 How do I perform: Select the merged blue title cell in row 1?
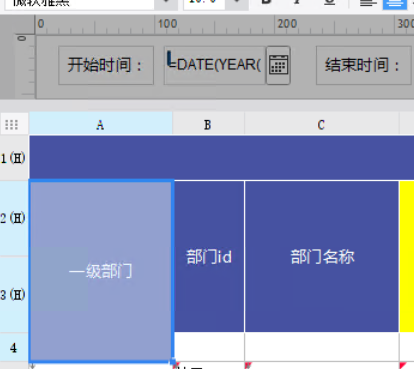[x=222, y=158]
